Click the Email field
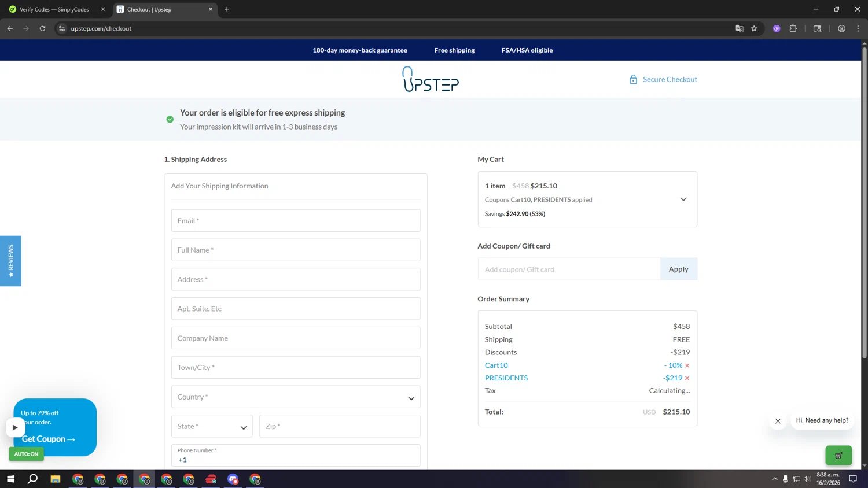This screenshot has height=488, width=868. [x=296, y=221]
